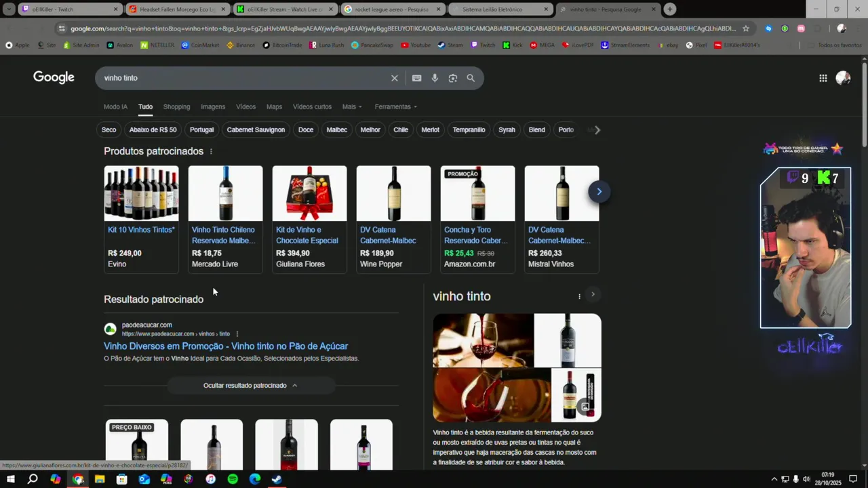The height and width of the screenshot is (488, 868).
Task: Show hidden system tray icons chevron
Action: coord(774,479)
